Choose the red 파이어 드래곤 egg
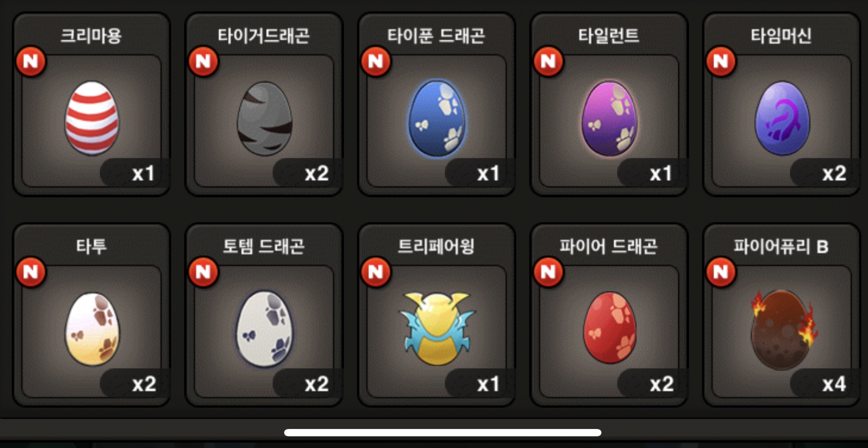 pyautogui.click(x=609, y=328)
